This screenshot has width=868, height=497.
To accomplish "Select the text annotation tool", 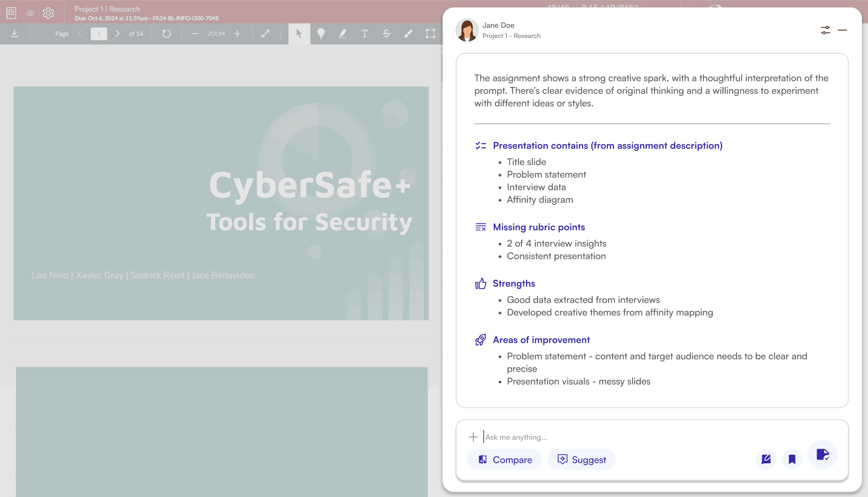I will coord(364,34).
